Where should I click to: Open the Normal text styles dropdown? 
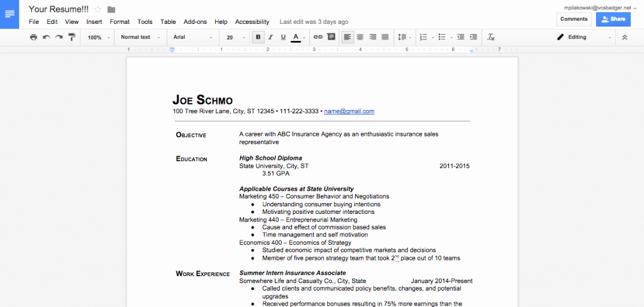point(140,37)
